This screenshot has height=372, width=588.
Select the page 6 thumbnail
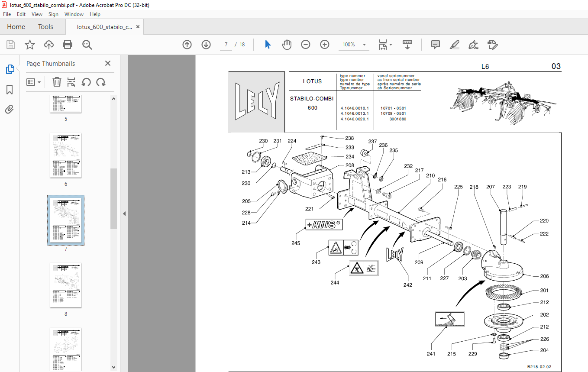[x=66, y=156]
